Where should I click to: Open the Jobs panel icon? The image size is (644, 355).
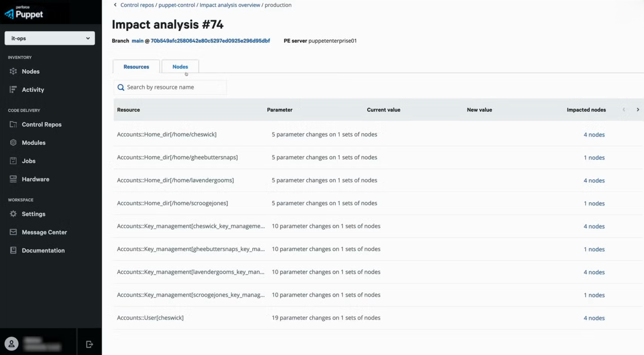coord(13,161)
